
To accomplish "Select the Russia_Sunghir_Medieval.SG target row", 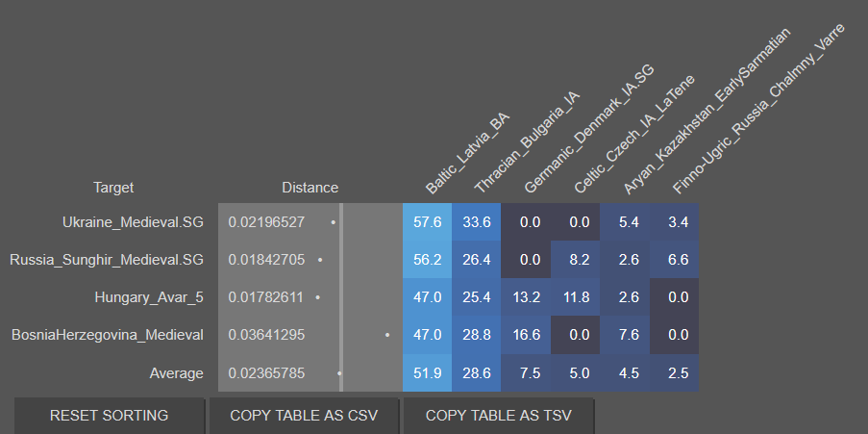I will point(107,260).
